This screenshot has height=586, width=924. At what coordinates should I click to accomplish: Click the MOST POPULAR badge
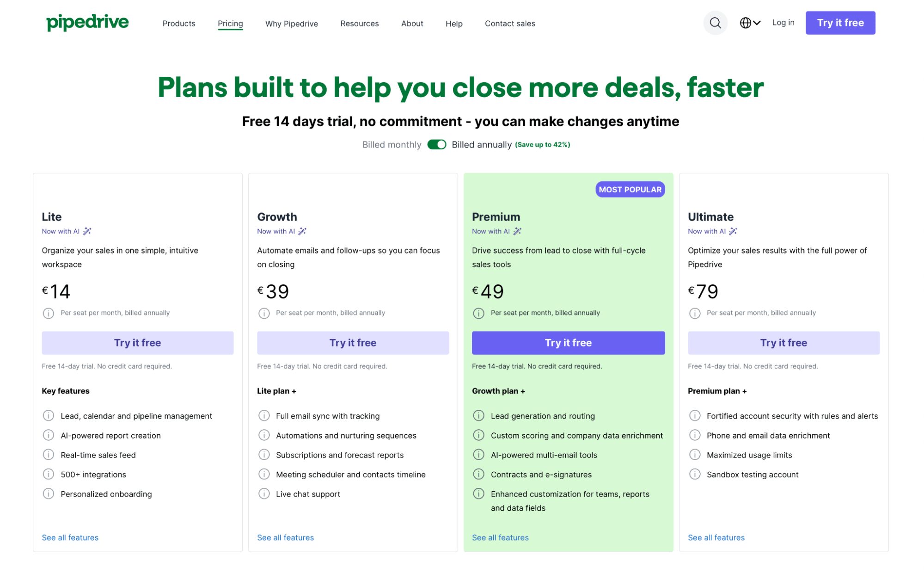pyautogui.click(x=630, y=189)
